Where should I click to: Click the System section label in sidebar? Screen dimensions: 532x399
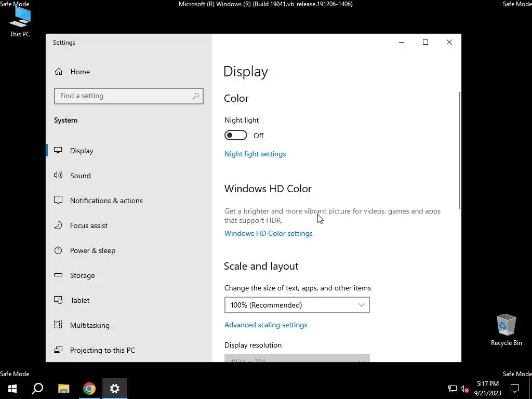(65, 120)
